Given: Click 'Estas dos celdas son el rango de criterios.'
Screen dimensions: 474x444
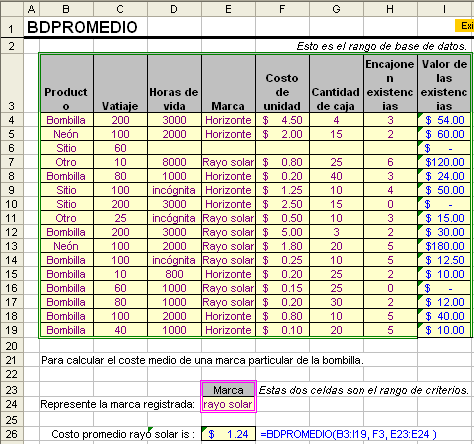Looking at the screenshot, I should click(x=364, y=390).
